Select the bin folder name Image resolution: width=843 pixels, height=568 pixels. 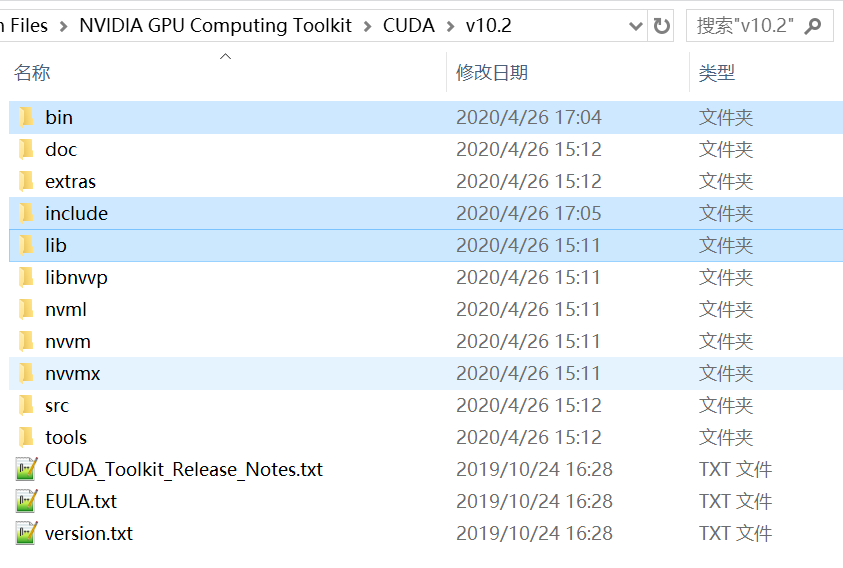59,117
